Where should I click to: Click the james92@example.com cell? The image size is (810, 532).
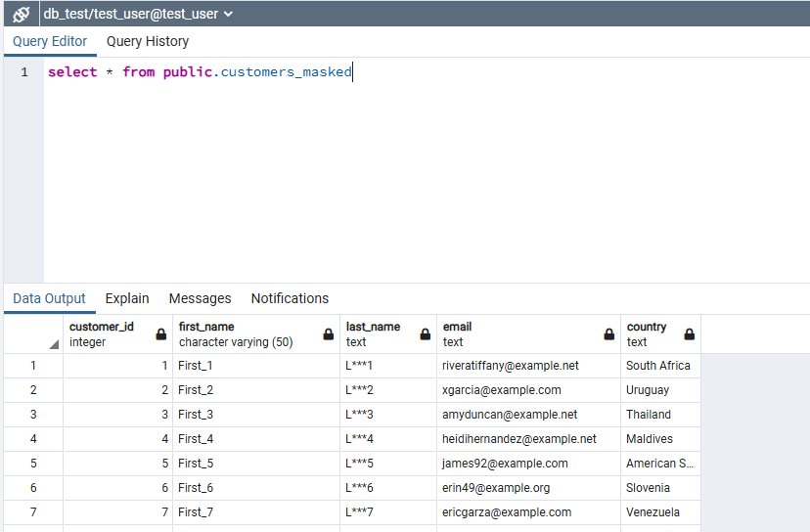[528, 464]
